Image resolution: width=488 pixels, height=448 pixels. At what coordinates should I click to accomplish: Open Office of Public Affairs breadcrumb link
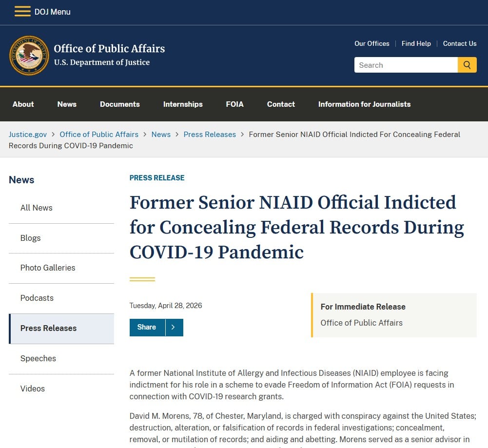point(99,135)
